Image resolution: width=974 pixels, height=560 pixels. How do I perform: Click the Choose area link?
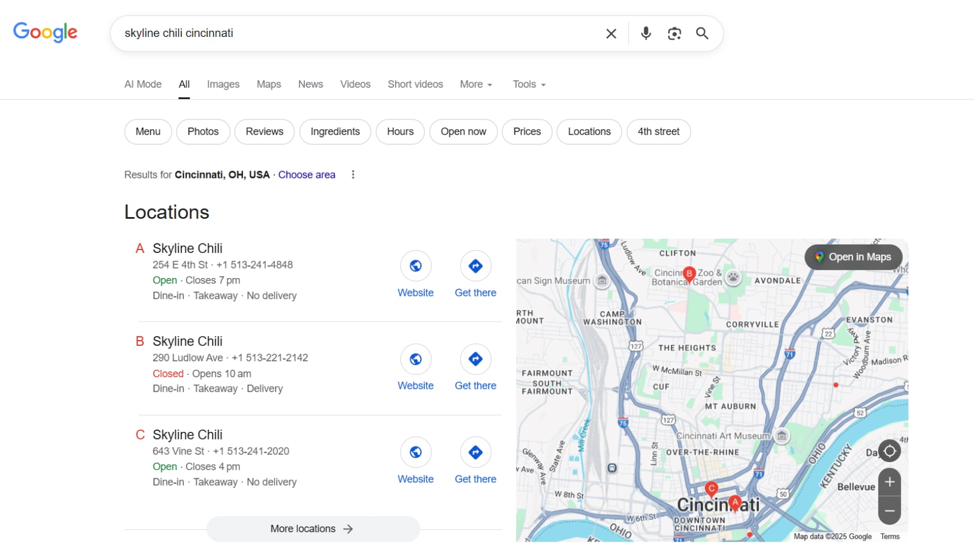(x=307, y=175)
